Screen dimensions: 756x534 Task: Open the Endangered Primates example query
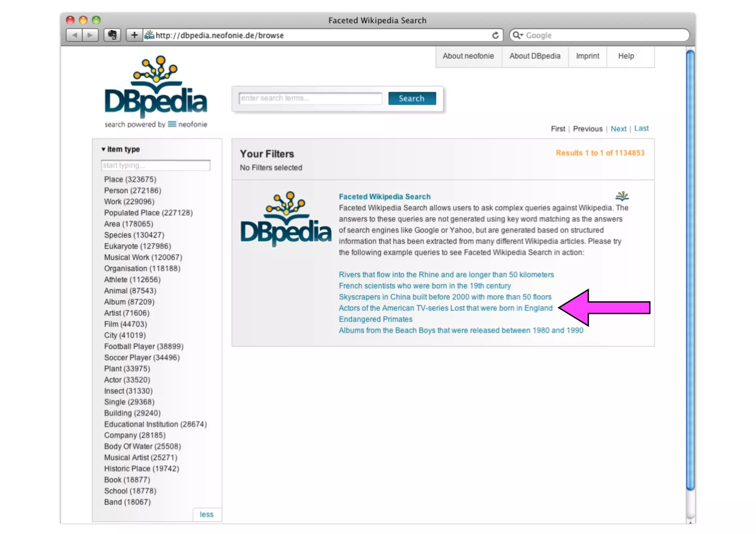375,319
